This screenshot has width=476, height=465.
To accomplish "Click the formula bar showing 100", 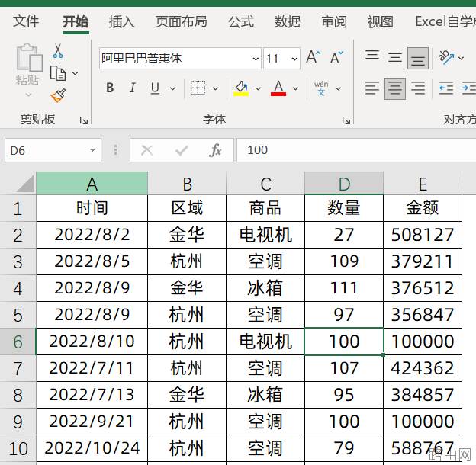I will click(356, 150).
